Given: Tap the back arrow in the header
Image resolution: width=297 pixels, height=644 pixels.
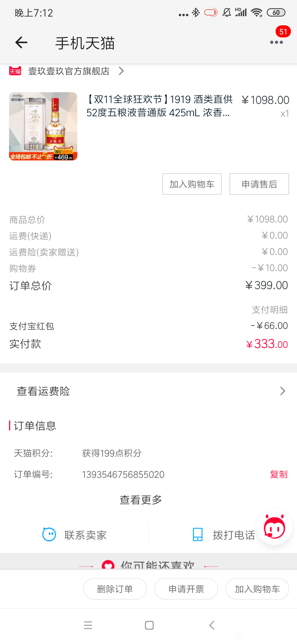Looking at the screenshot, I should pos(21,42).
